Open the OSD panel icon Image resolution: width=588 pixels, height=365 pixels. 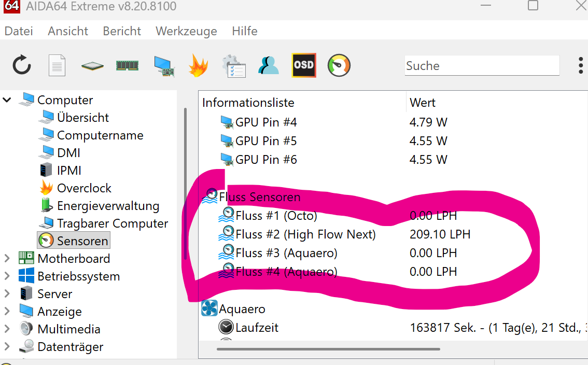[x=304, y=66]
